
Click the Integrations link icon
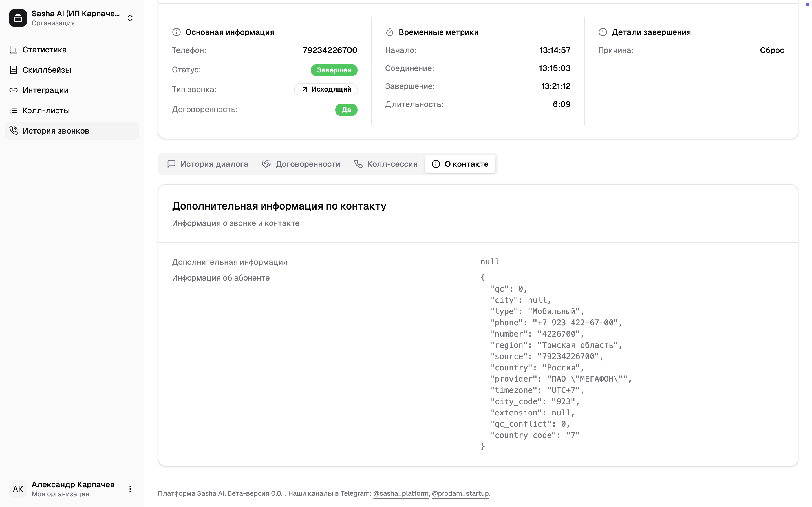14,90
